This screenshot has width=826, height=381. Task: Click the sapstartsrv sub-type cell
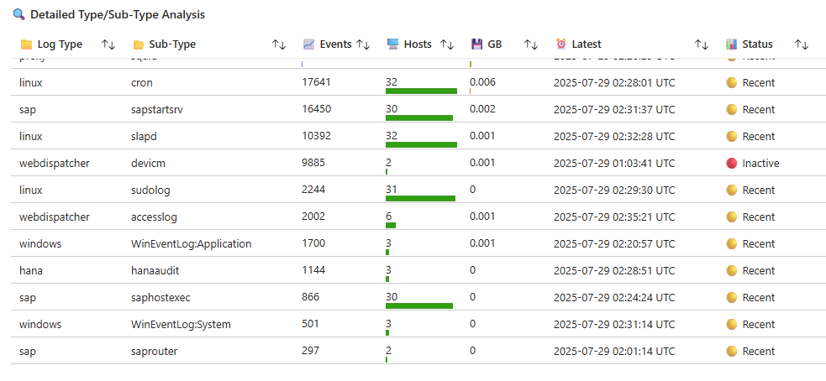[157, 110]
